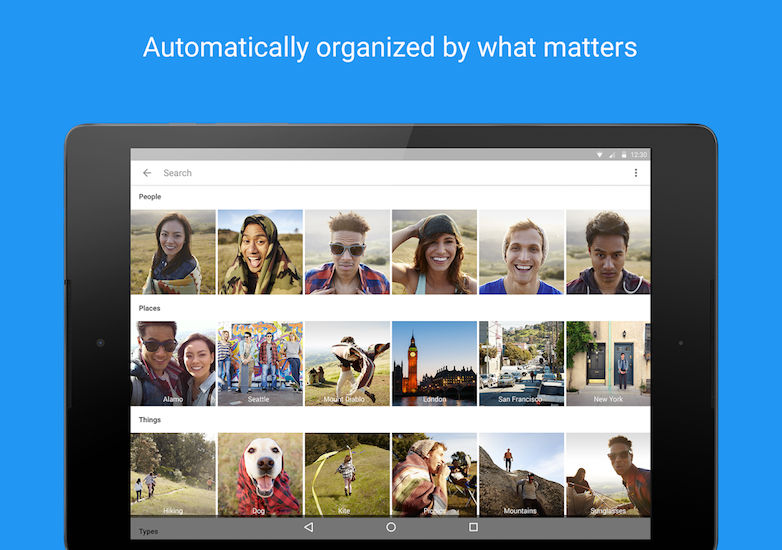Tap the 12:30 clock in status bar
Screen dimensions: 782x550
(x=638, y=155)
